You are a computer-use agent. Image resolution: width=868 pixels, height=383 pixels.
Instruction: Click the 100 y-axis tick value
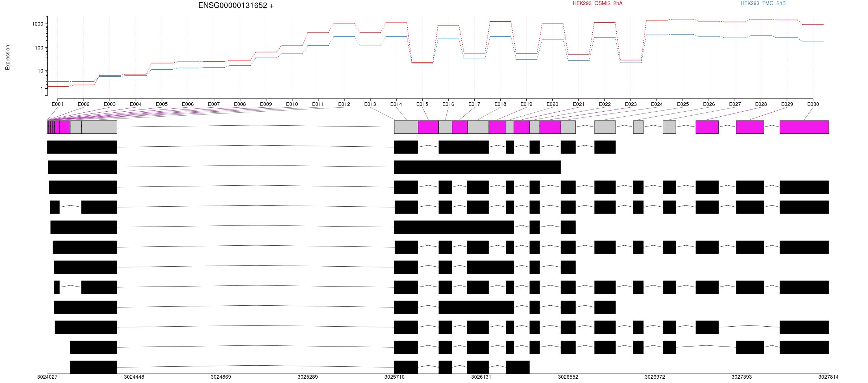click(39, 48)
